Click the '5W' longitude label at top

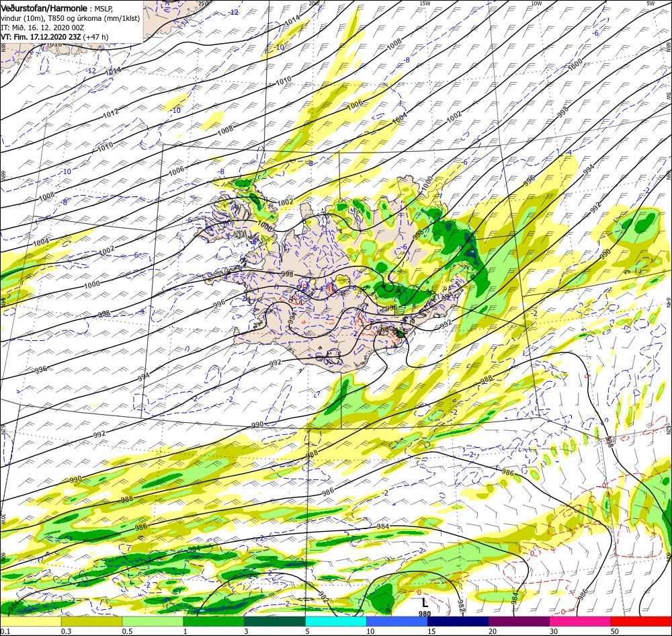pyautogui.click(x=650, y=3)
